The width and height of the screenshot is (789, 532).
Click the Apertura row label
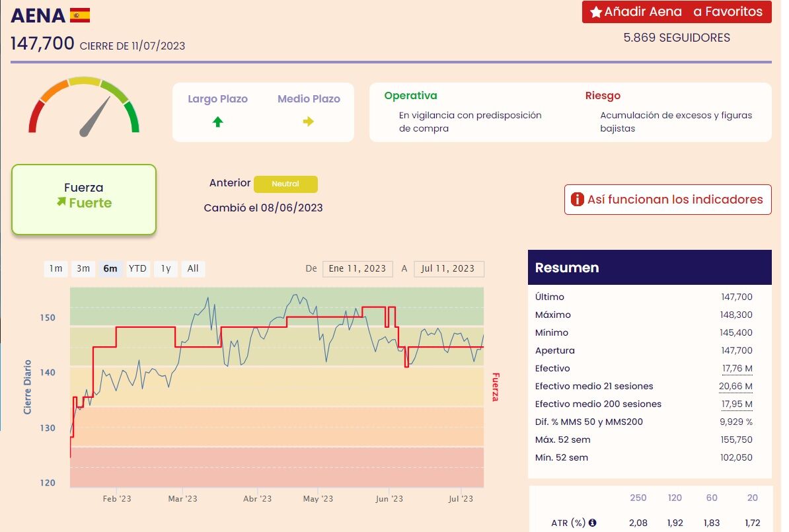coord(554,351)
